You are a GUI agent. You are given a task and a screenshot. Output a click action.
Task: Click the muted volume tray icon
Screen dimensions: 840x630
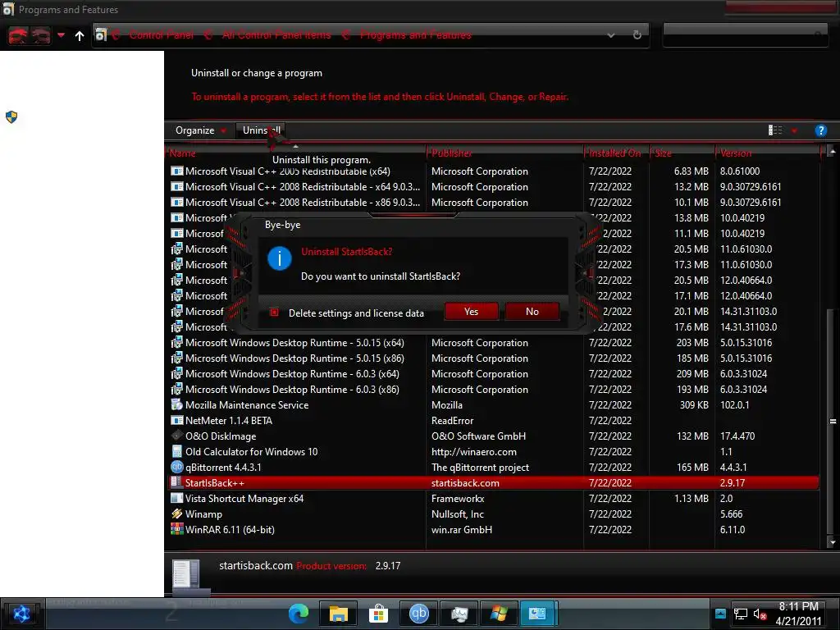click(759, 614)
